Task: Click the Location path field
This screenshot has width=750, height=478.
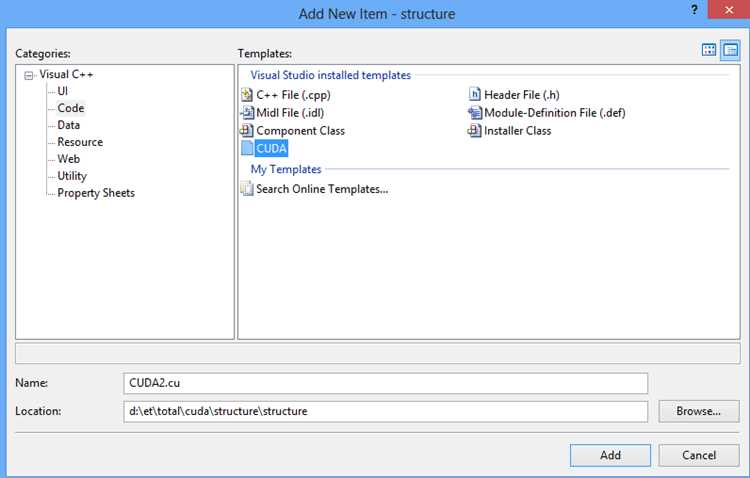Action: [x=386, y=411]
